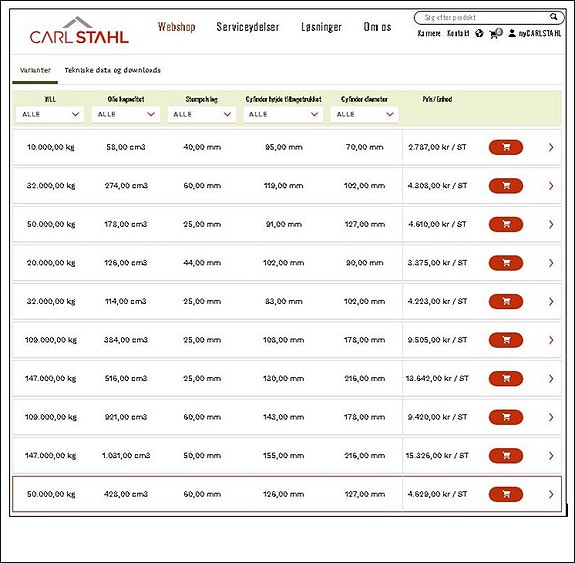Viewport: 575px width, 563px height.
Task: Open the Løsninger menu
Action: (321, 27)
